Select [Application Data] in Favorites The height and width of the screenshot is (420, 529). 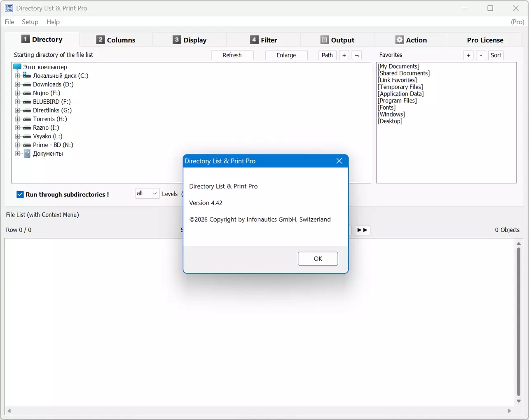[401, 94]
